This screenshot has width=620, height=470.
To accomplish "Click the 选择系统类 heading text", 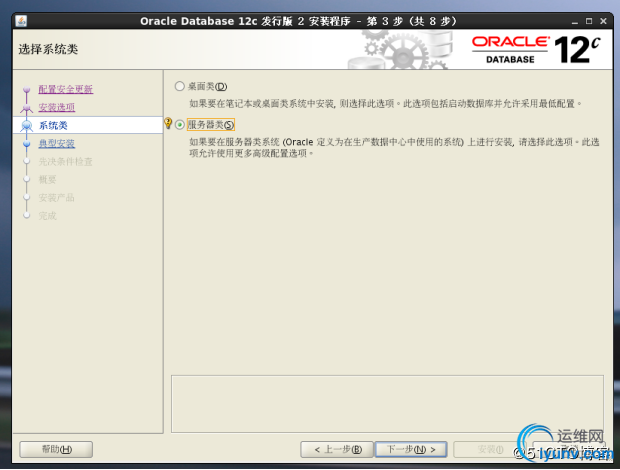I will 48,49.
